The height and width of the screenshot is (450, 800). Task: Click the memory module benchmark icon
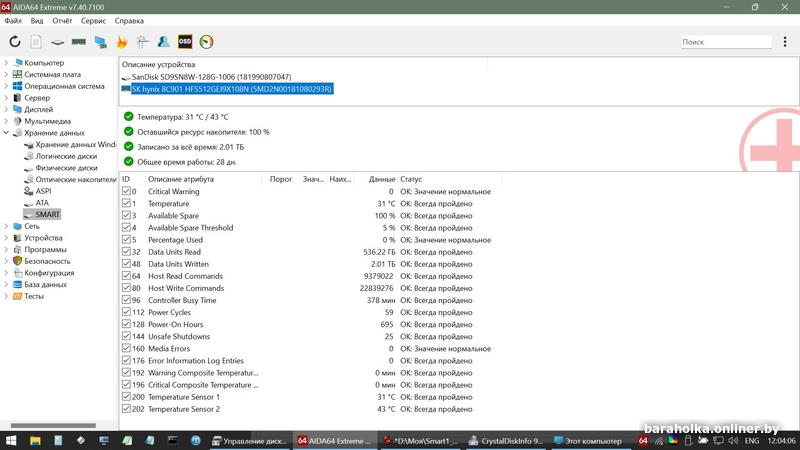pyautogui.click(x=79, y=42)
